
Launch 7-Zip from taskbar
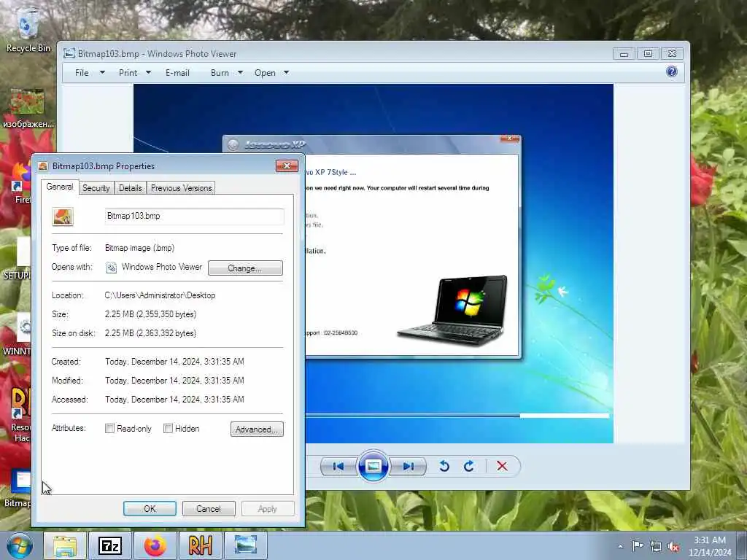pyautogui.click(x=110, y=545)
